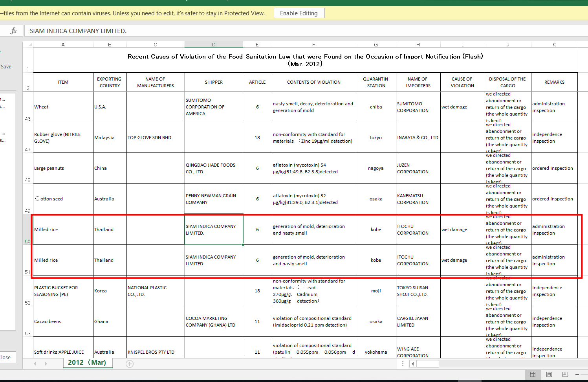Click the zoom out minus button
This screenshot has width=588, height=382.
[577, 374]
